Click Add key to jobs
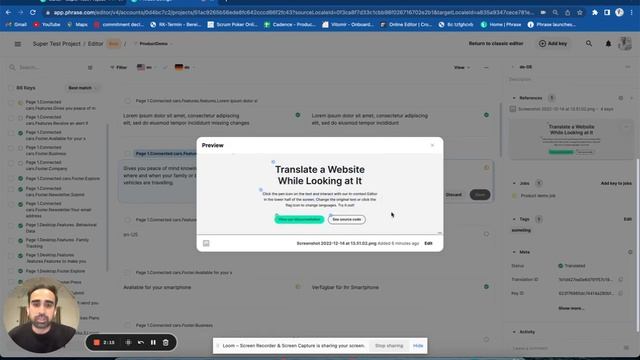This screenshot has width=640, height=360. point(616,183)
